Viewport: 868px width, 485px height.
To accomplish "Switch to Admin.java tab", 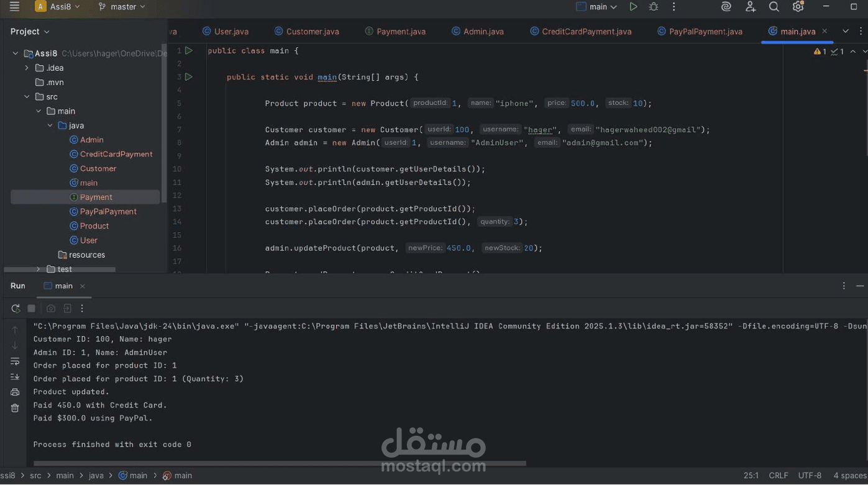I will click(x=478, y=31).
